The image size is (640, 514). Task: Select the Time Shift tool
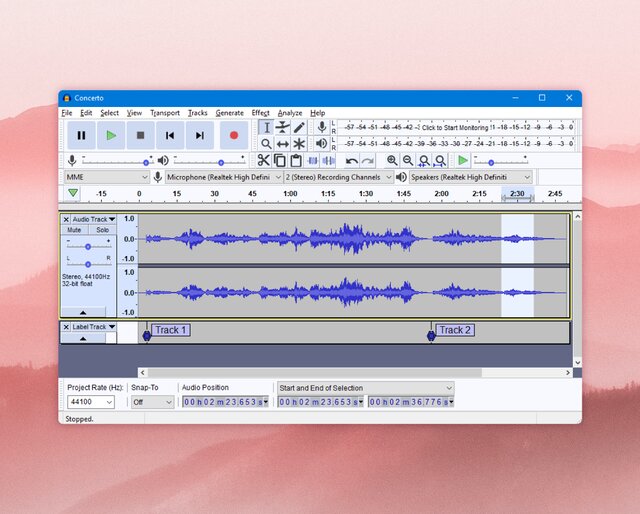[x=282, y=144]
